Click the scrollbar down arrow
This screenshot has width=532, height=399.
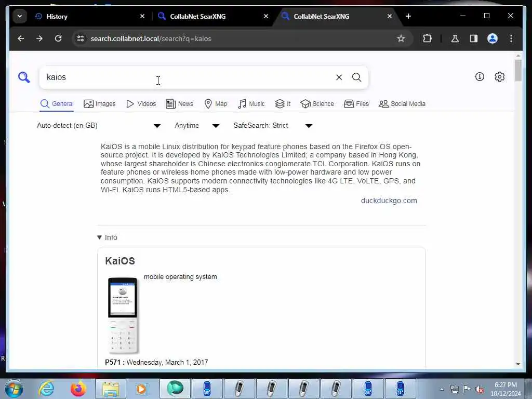pyautogui.click(x=518, y=364)
